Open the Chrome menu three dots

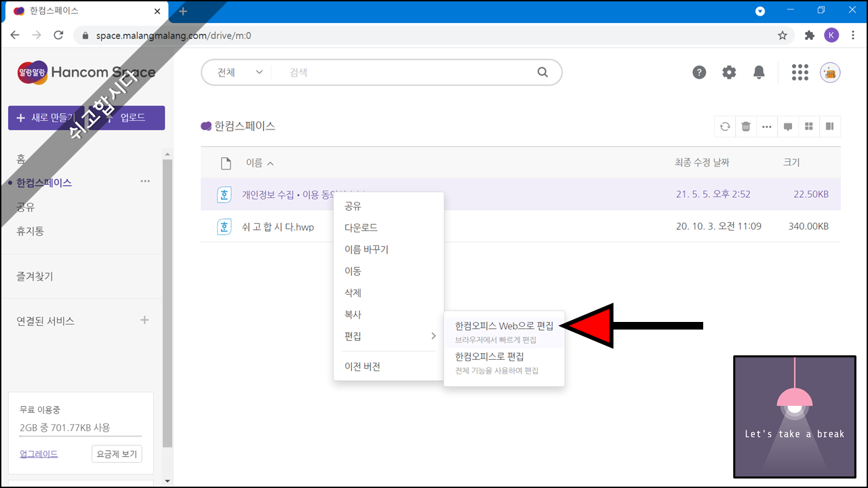click(x=853, y=35)
